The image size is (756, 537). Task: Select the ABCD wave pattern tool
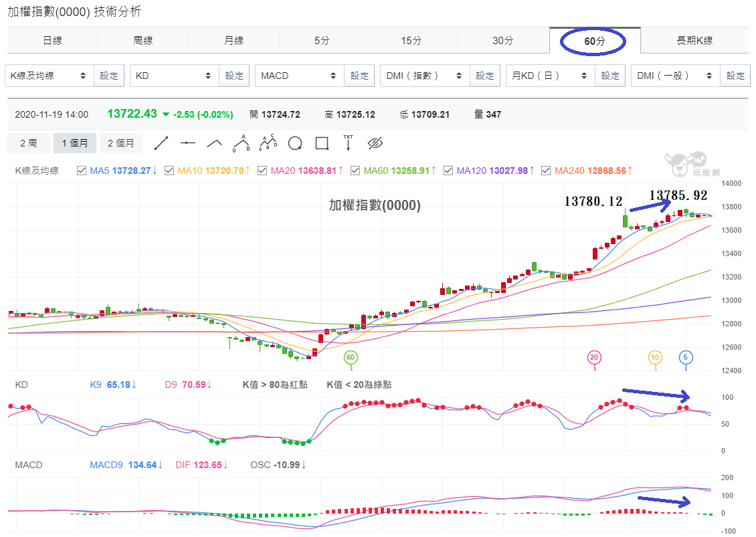point(268,143)
